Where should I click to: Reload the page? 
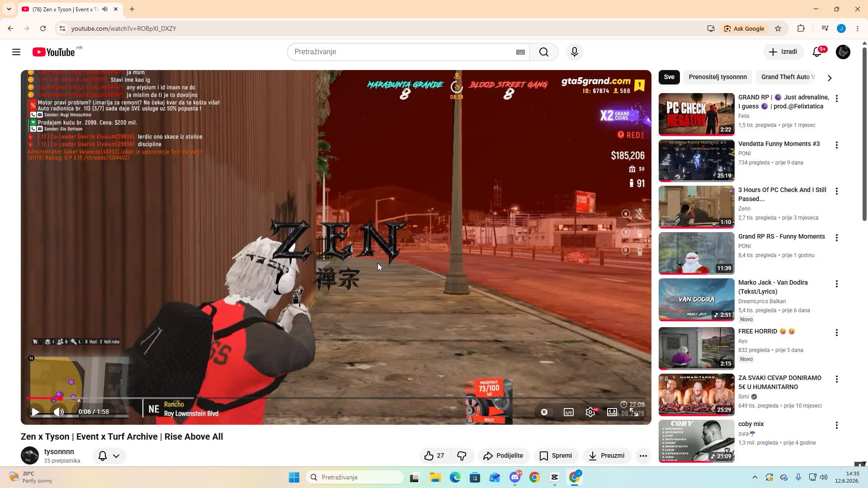point(43,28)
